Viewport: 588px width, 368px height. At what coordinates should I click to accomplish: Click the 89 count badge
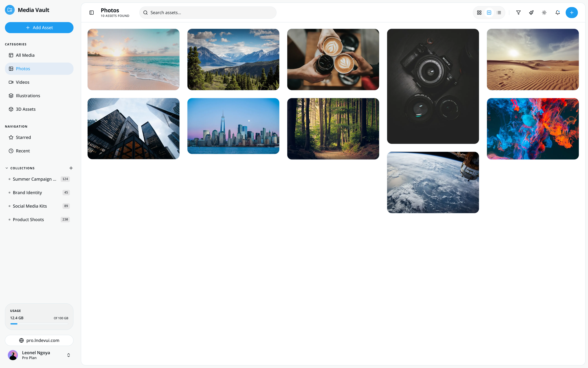(x=66, y=206)
